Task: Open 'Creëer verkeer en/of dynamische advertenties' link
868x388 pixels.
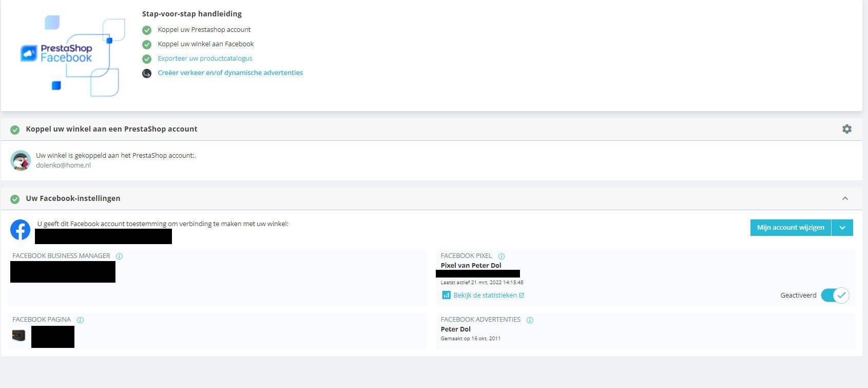Action: pyautogui.click(x=230, y=73)
